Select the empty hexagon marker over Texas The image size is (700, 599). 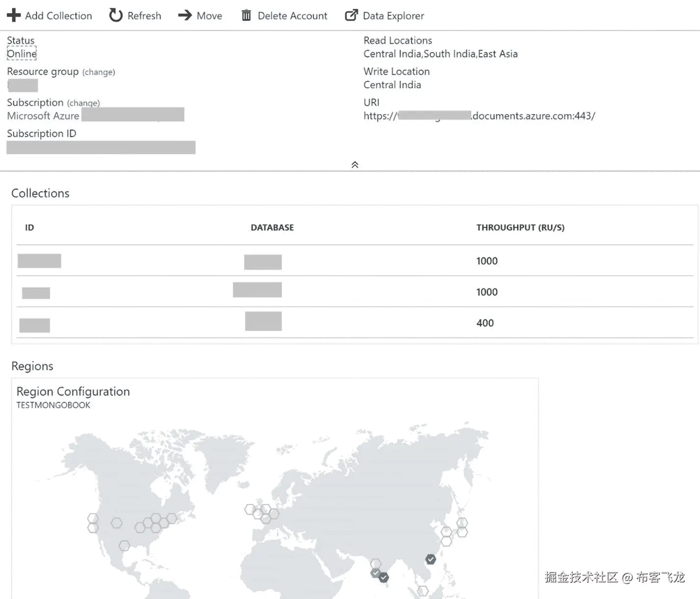pos(124,545)
